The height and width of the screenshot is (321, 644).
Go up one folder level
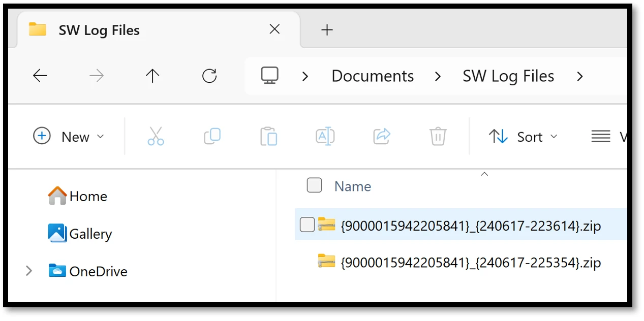point(152,76)
